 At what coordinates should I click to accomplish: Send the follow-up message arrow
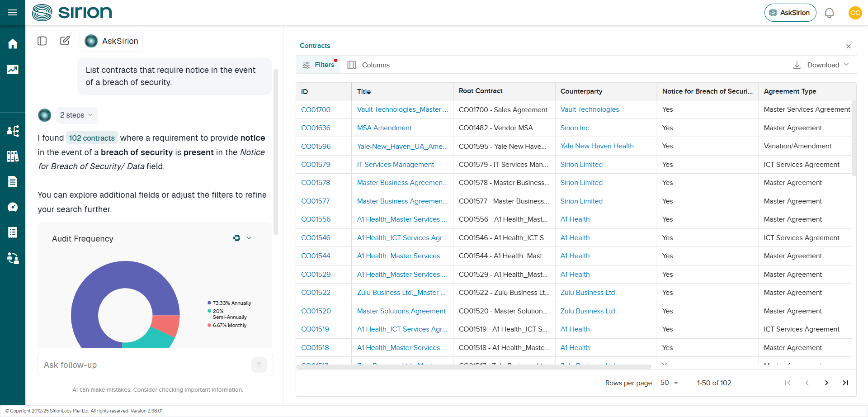[x=259, y=365]
